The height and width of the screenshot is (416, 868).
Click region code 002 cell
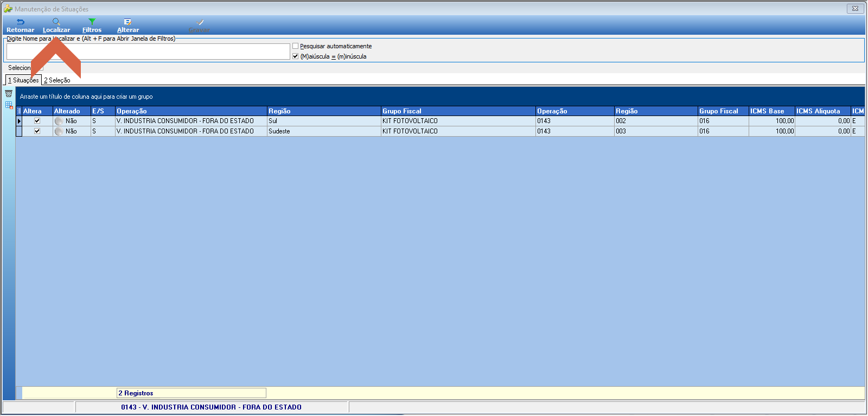[x=656, y=121]
